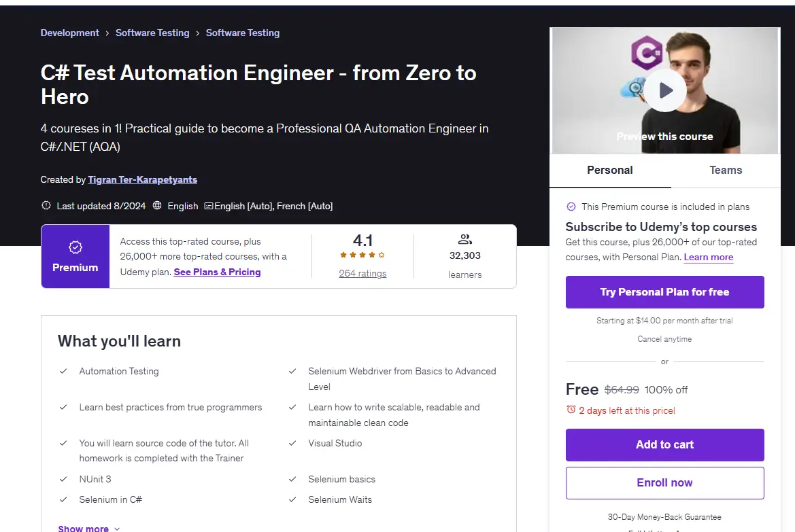This screenshot has width=795, height=532.
Task: Click Try Personal Plan for free
Action: coord(664,292)
